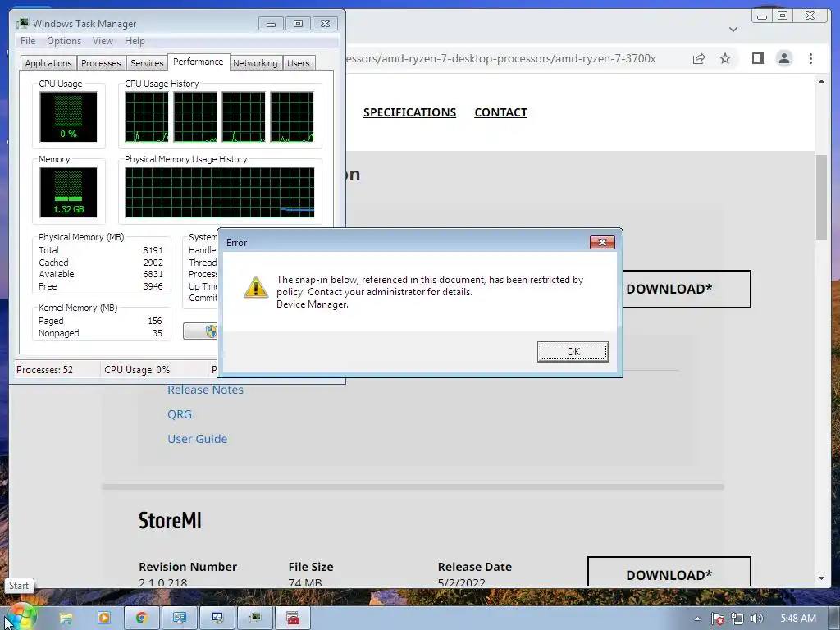The width and height of the screenshot is (840, 630).
Task: Click the tab search chevron in Chrome
Action: pos(733,30)
